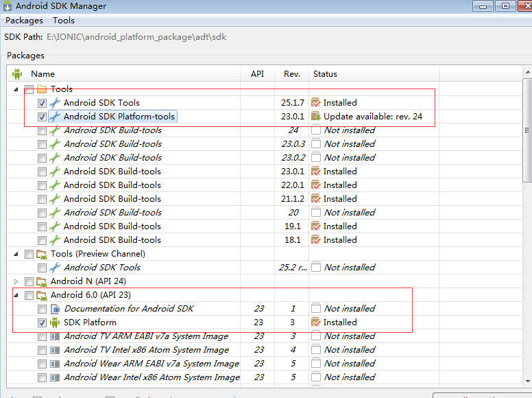Click Android Wear ARM EABI v7a system image icon
This screenshot has height=398, width=532.
click(x=55, y=364)
